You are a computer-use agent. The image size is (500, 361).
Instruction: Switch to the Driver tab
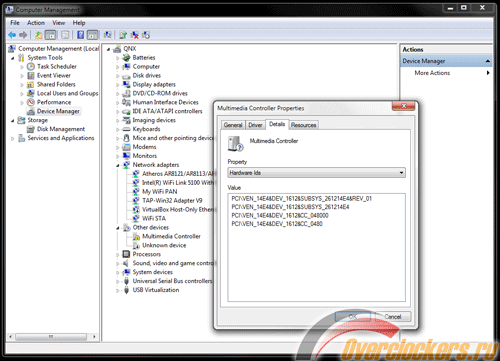(x=255, y=125)
